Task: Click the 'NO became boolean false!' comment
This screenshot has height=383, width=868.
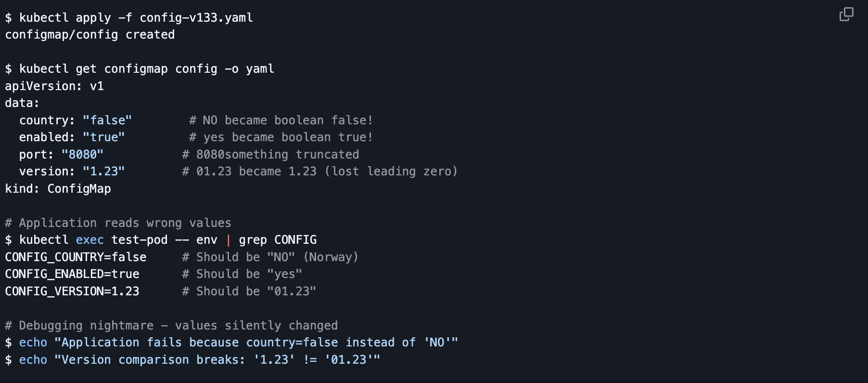Action: tap(281, 120)
